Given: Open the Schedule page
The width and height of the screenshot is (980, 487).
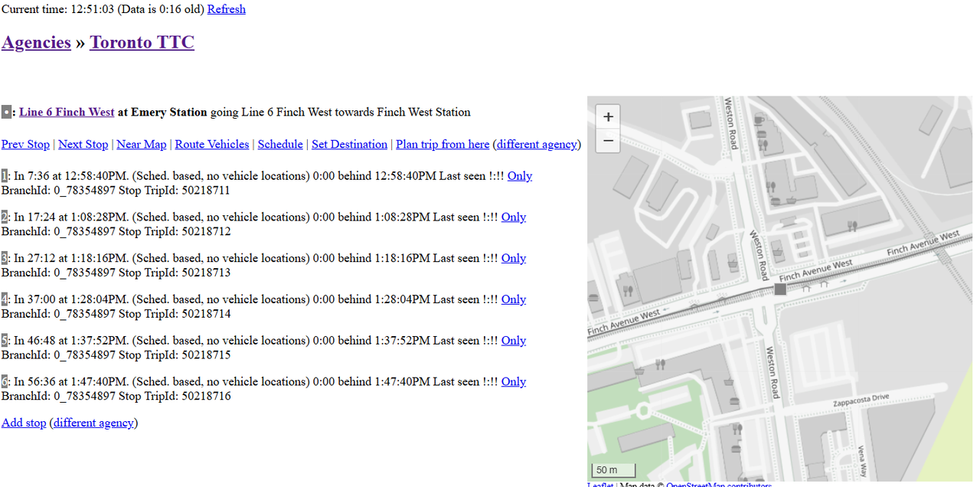Looking at the screenshot, I should tap(280, 145).
